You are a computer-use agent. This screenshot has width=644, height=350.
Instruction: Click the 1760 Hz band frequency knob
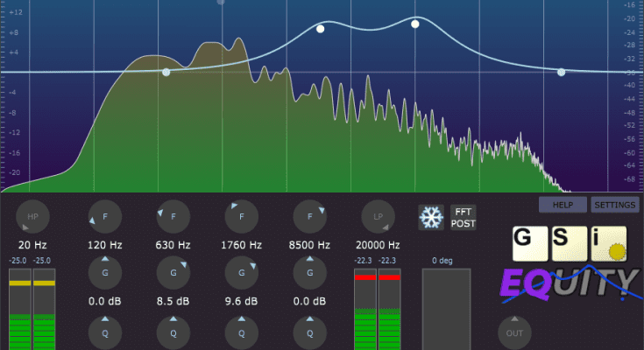tap(242, 216)
